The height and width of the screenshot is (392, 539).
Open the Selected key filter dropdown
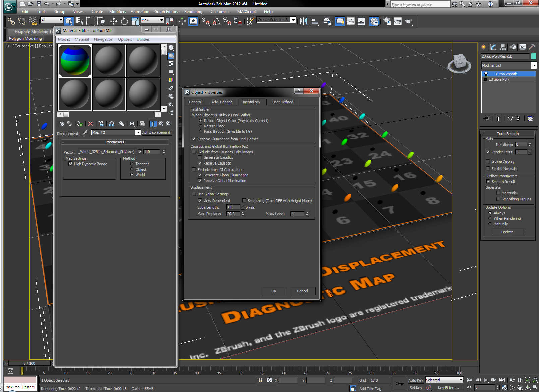(461, 380)
